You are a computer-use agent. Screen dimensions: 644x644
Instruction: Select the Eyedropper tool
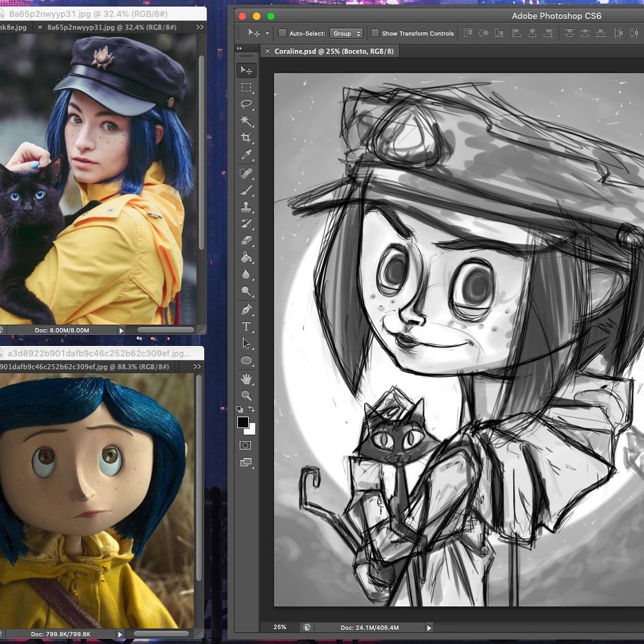coord(246,155)
